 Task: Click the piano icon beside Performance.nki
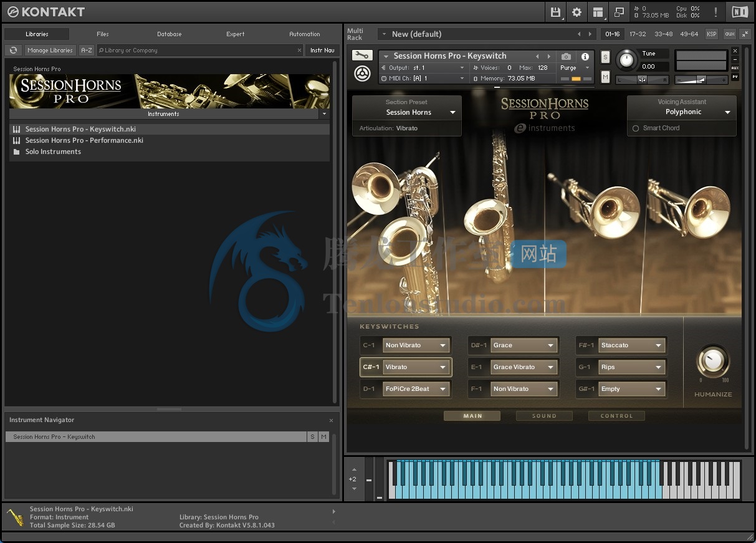(x=17, y=141)
